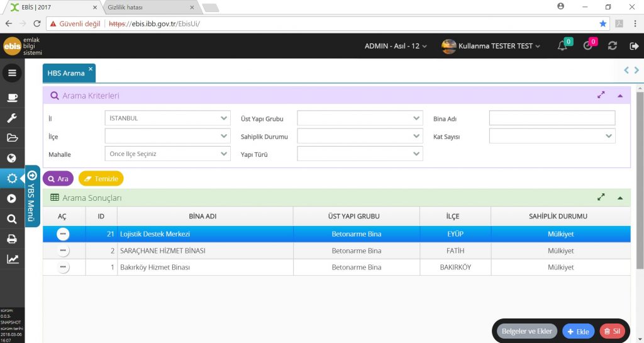This screenshot has height=343, width=644.
Task: Open the Üst Yapı Grubu dropdown
Action: tap(360, 118)
